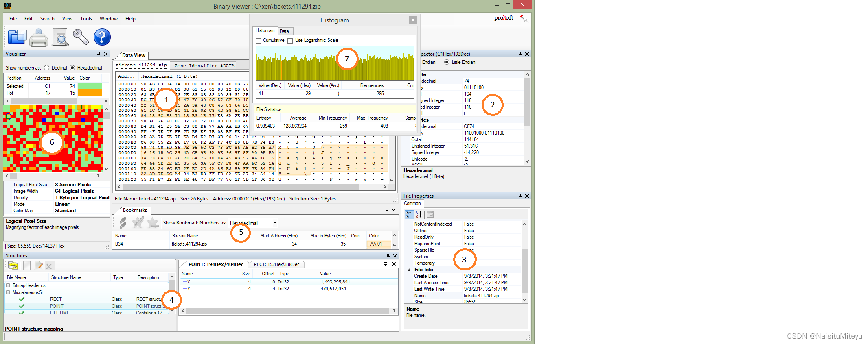Screen dimensions: 868x344
Task: Expand the BitmapHeader.cs tree node
Action: click(8, 285)
